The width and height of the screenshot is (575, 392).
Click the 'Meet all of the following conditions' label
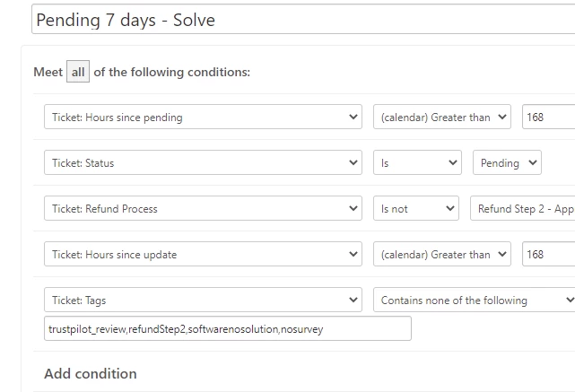pyautogui.click(x=172, y=72)
